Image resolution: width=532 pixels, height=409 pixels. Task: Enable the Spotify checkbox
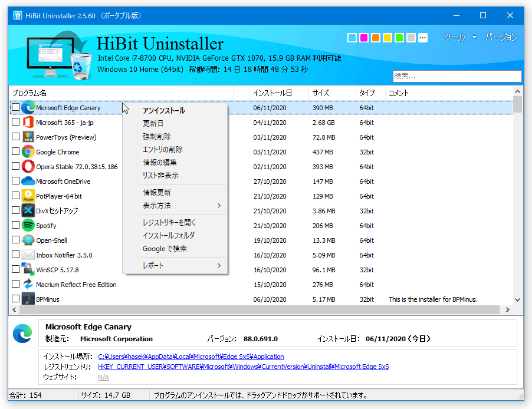(15, 225)
